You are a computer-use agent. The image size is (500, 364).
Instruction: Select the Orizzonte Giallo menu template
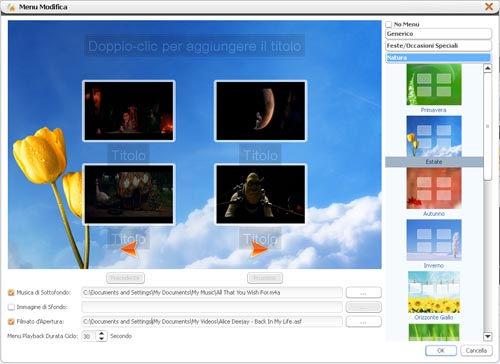[434, 292]
